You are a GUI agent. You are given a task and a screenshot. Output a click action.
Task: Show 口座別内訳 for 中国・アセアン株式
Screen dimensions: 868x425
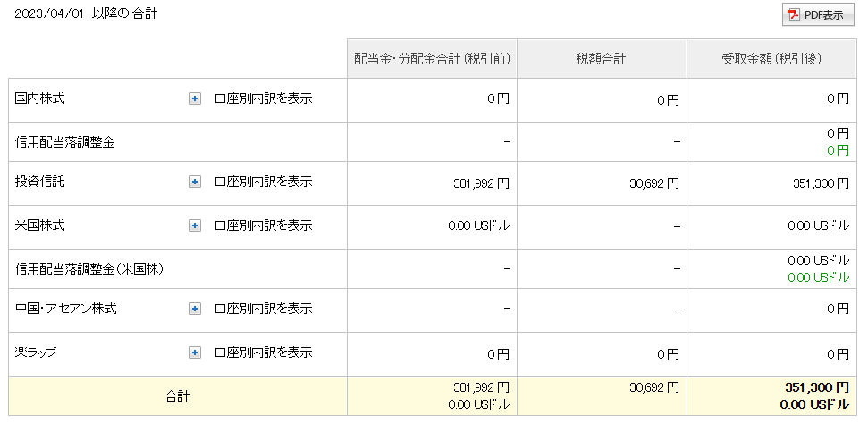click(x=264, y=310)
